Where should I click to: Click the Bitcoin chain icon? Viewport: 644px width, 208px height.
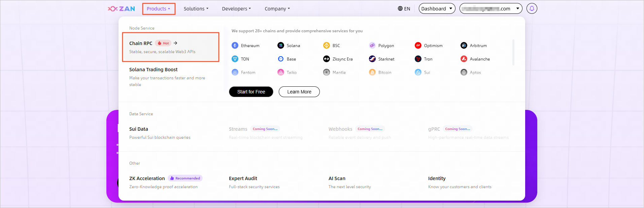[372, 72]
